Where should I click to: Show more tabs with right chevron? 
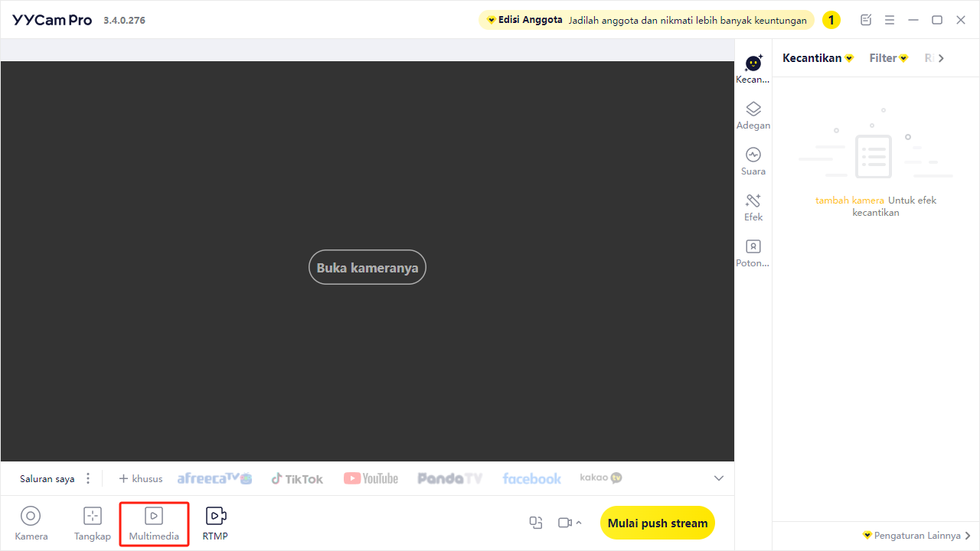pyautogui.click(x=941, y=58)
